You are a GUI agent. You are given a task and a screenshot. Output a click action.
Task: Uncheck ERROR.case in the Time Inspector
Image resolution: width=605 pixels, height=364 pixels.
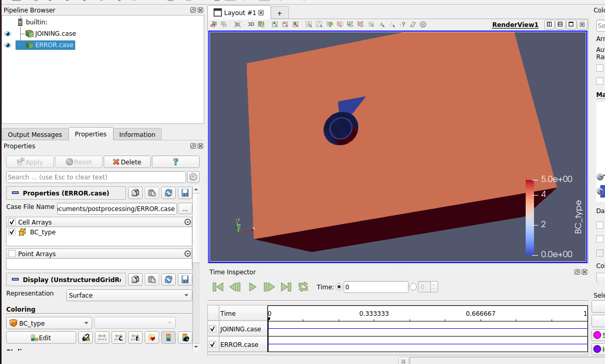point(213,344)
